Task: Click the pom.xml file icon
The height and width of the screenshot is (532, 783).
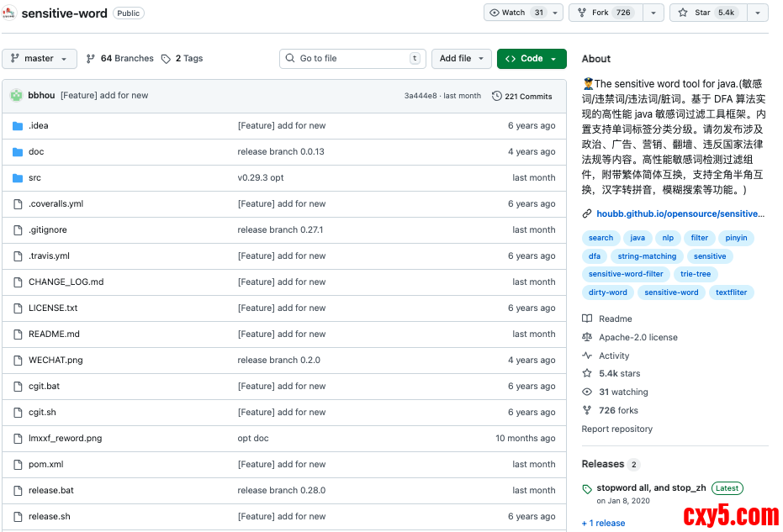Action: point(17,465)
